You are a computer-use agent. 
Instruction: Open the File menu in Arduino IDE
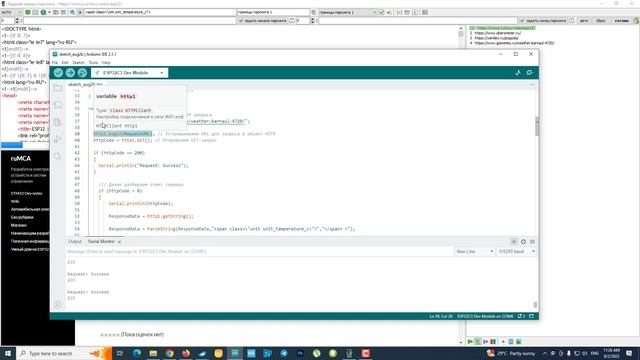click(55, 62)
